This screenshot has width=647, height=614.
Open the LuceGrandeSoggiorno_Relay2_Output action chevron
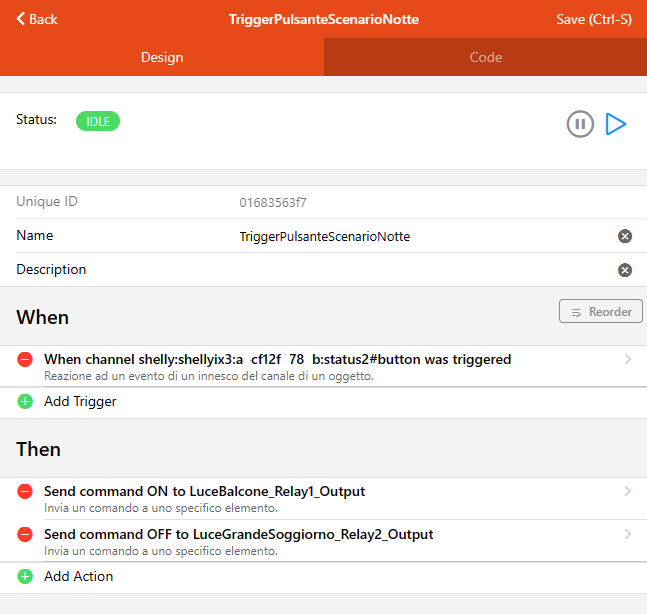pyautogui.click(x=627, y=534)
